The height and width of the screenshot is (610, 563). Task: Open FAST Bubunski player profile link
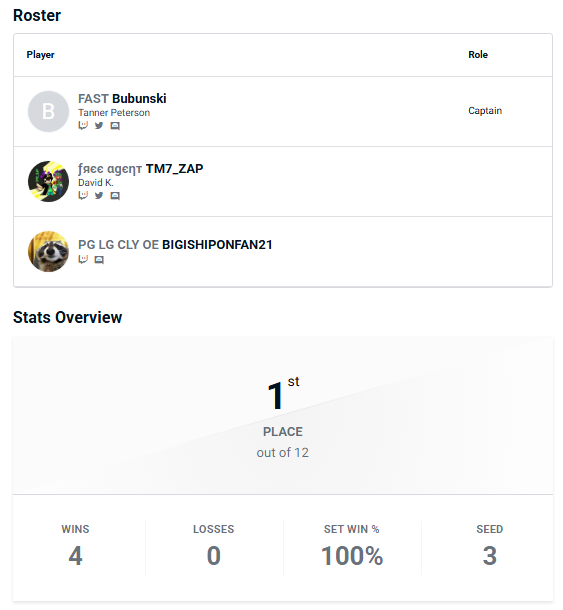click(x=122, y=99)
